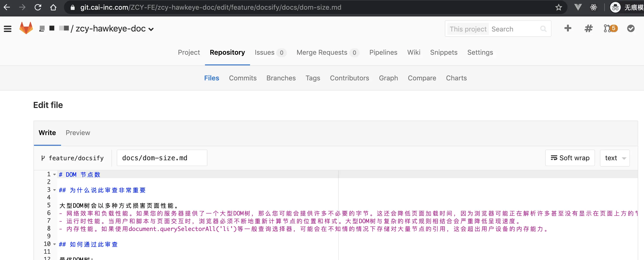Open the Vue devtools extension

pos(578,7)
